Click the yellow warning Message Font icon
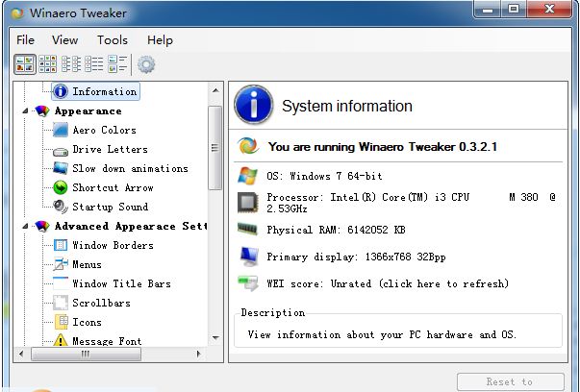The image size is (580, 392). (x=60, y=341)
